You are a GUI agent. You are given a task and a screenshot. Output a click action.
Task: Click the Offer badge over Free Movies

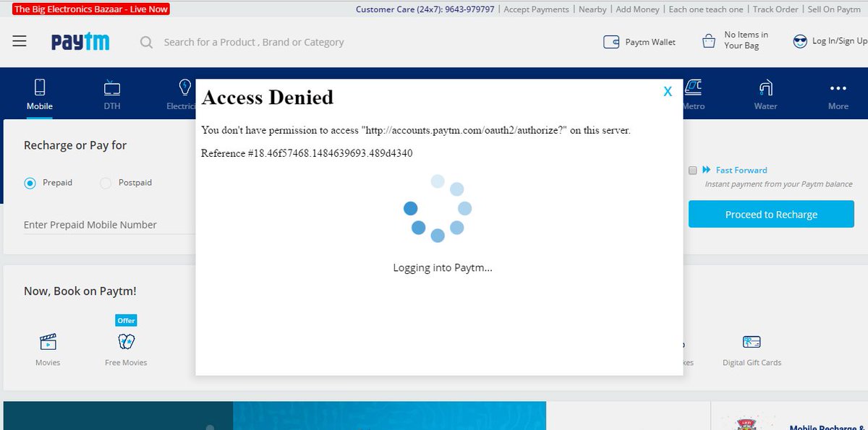coord(126,320)
